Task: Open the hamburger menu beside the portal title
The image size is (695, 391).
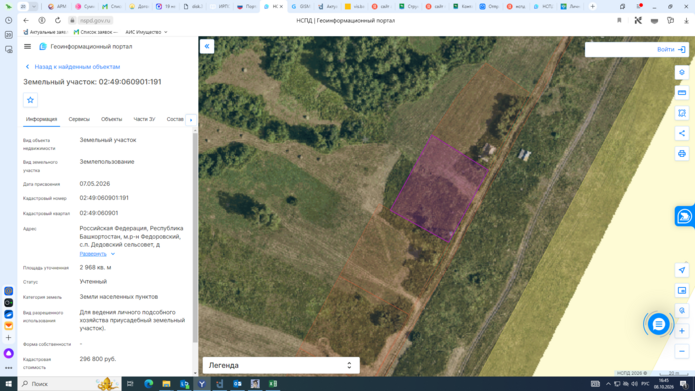Action: click(27, 47)
